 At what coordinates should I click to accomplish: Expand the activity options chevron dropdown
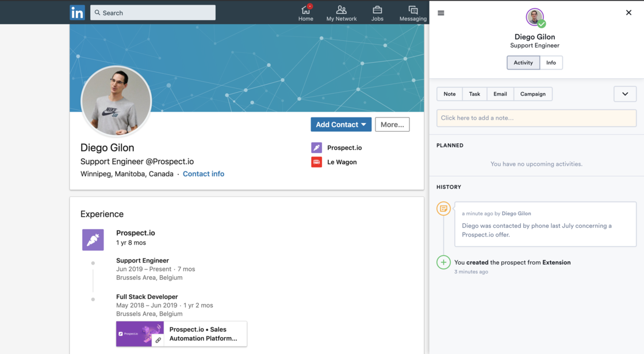click(x=625, y=94)
